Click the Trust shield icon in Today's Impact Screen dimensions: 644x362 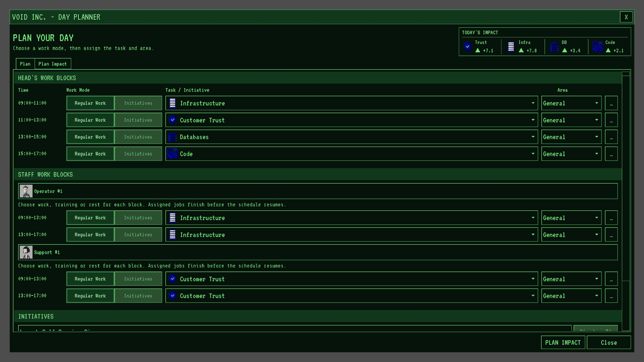(468, 46)
